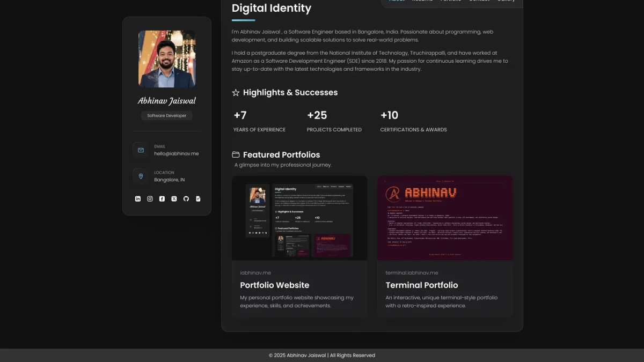644x362 pixels.
Task: Visit the X (Twitter) profile icon
Action: tap(174, 198)
